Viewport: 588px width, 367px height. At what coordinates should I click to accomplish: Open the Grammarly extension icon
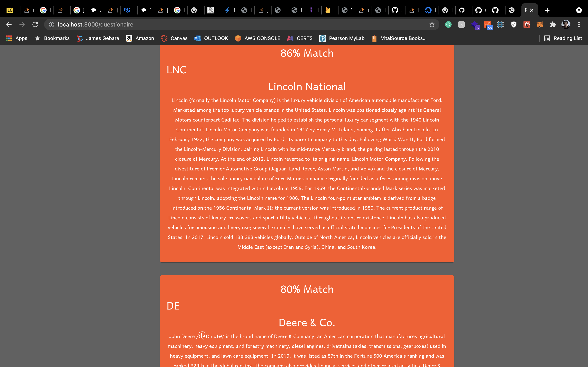click(x=448, y=24)
